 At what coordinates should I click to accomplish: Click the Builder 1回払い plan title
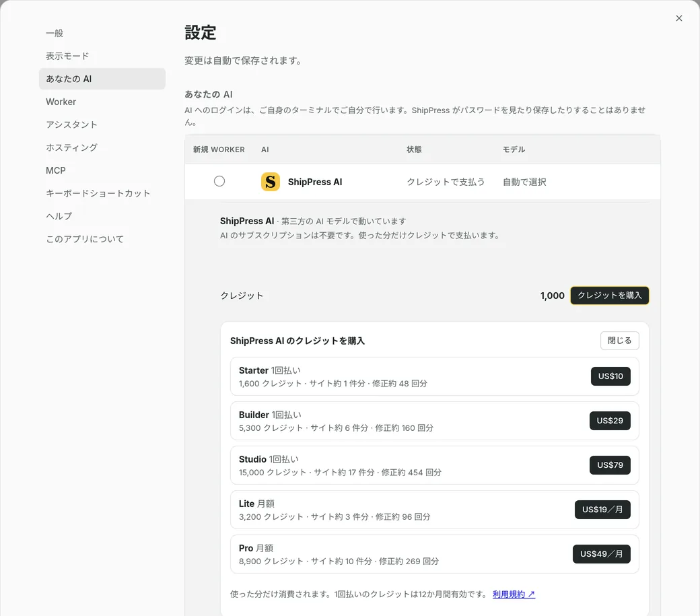click(270, 415)
